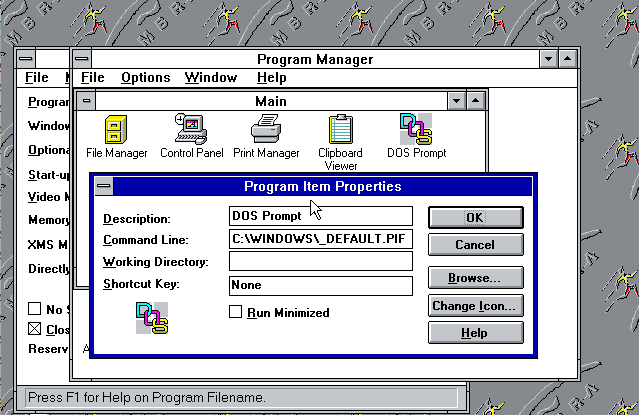Viewport: 639px width, 415px height.
Task: Select the Print Manager icon
Action: [265, 130]
